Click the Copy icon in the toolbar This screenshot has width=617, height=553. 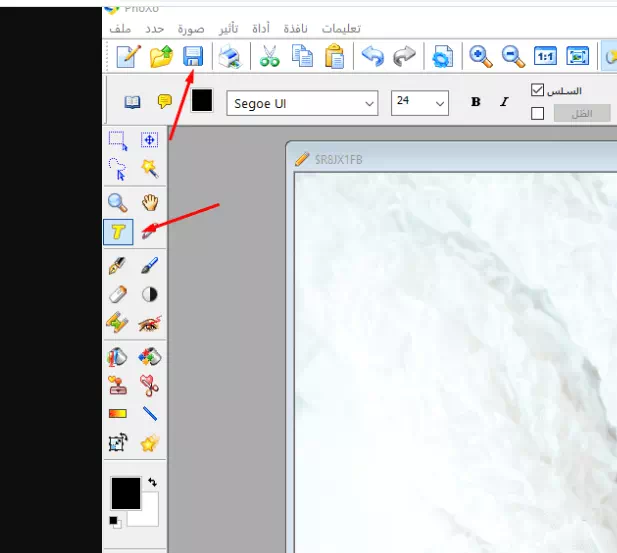pyautogui.click(x=302, y=56)
